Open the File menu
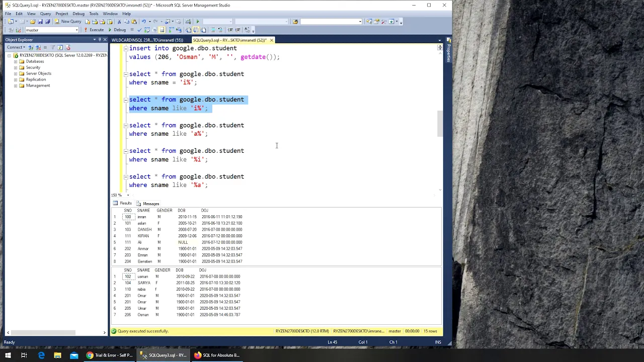The image size is (644, 362). (x=8, y=14)
